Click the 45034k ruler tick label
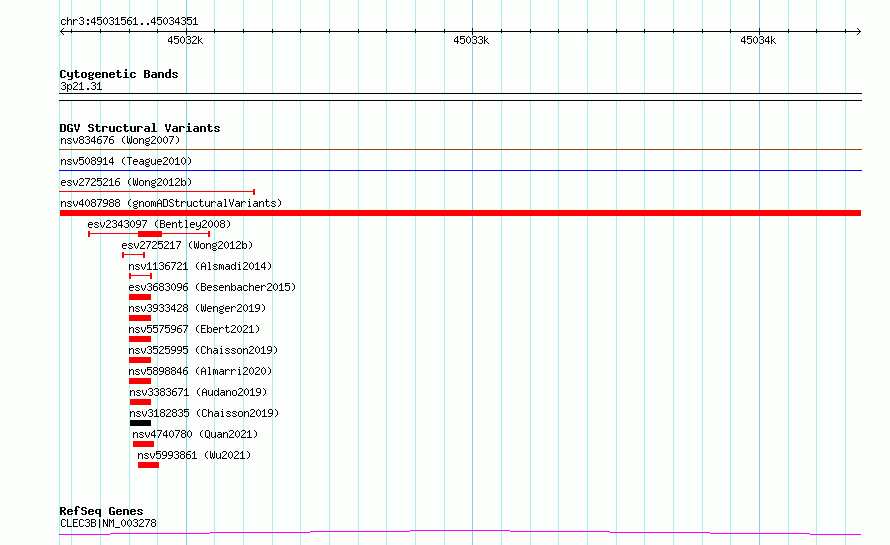 tap(758, 40)
